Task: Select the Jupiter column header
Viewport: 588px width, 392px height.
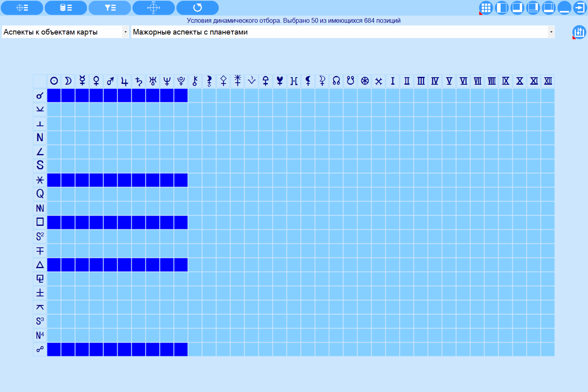Action: pos(124,81)
